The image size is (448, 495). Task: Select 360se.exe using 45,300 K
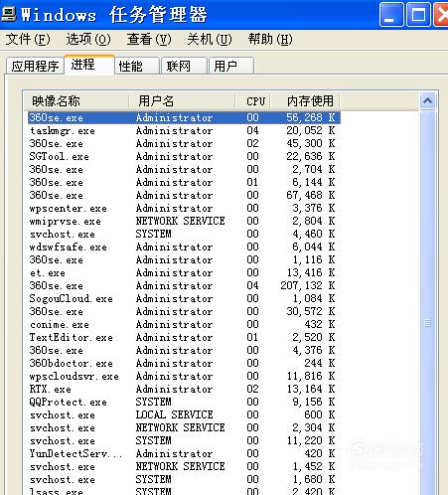coord(184,143)
